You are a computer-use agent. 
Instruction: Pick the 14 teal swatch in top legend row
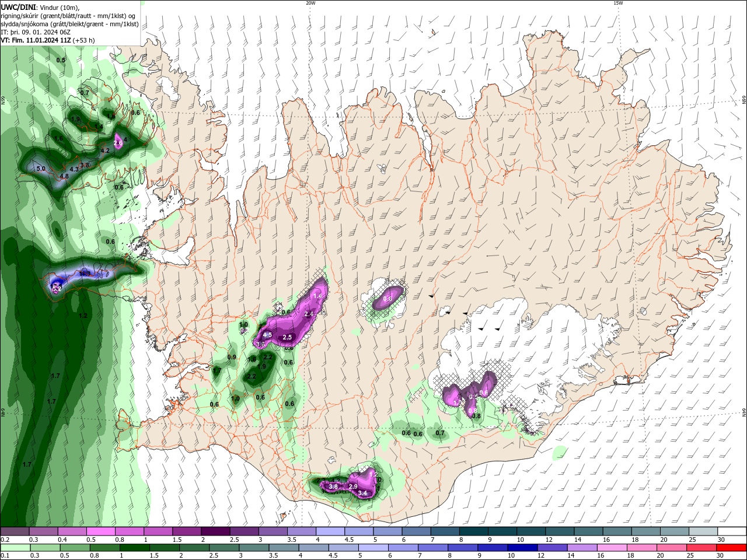point(589,531)
